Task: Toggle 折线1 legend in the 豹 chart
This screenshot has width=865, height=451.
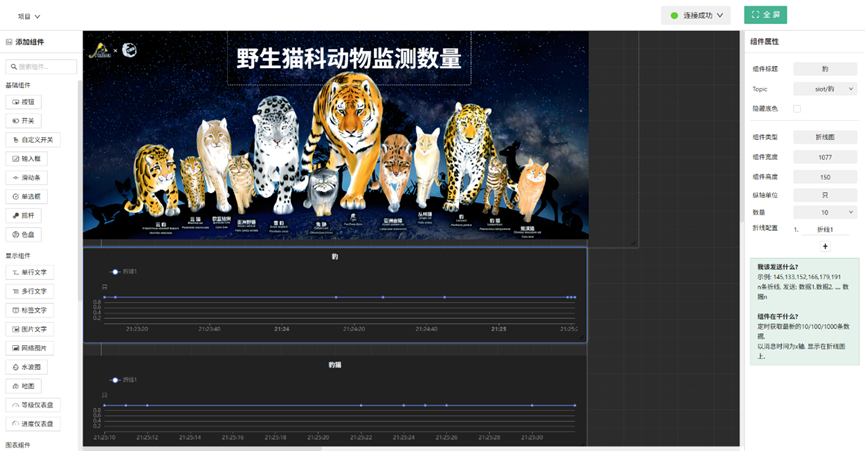Action: click(x=122, y=271)
